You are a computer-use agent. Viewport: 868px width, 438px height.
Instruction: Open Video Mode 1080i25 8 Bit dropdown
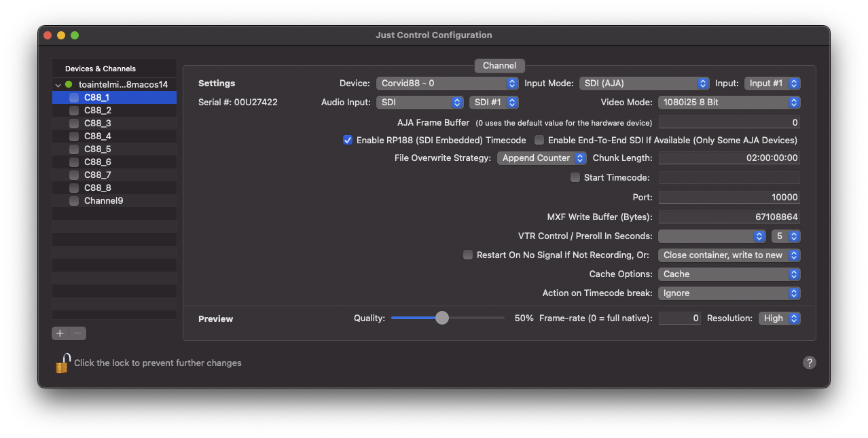(x=729, y=103)
